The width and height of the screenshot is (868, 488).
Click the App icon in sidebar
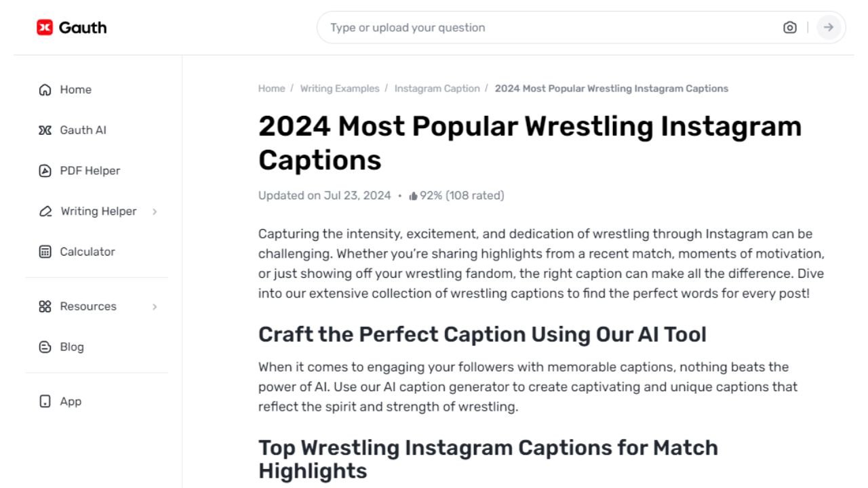pos(45,401)
